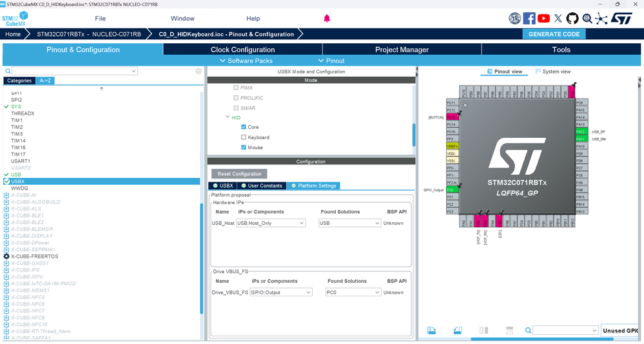
Task: Click the vertical split view icon
Action: coord(484,330)
